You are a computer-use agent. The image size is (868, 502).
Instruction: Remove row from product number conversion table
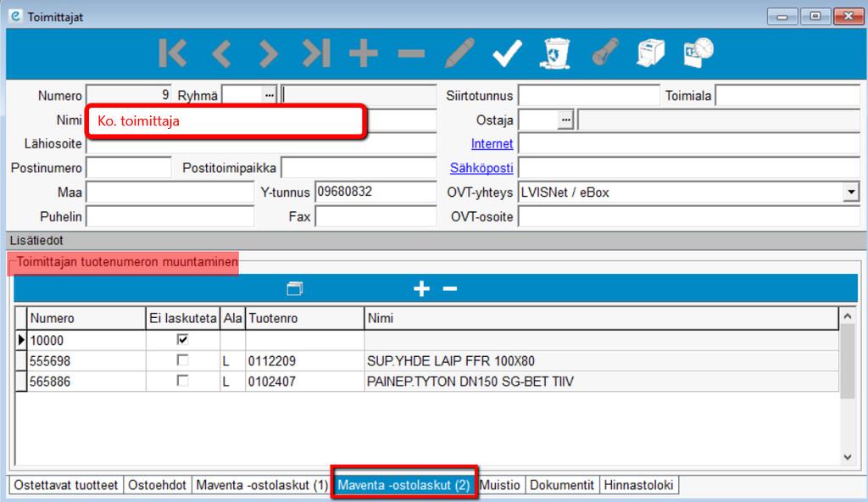click(450, 288)
